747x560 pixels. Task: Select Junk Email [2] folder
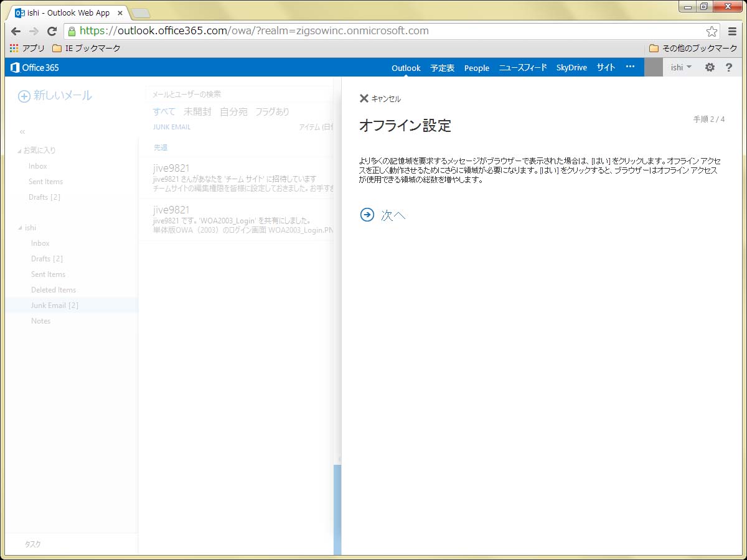pyautogui.click(x=72, y=306)
